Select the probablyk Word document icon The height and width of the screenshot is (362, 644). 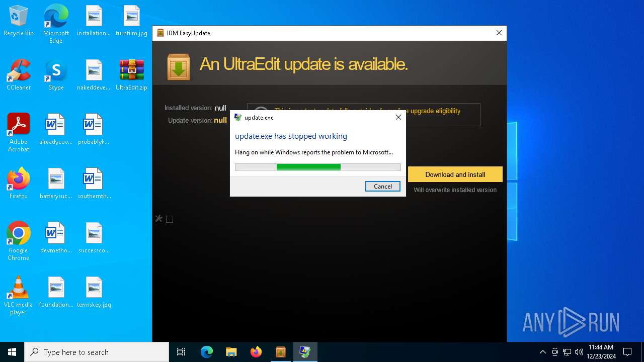(94, 130)
